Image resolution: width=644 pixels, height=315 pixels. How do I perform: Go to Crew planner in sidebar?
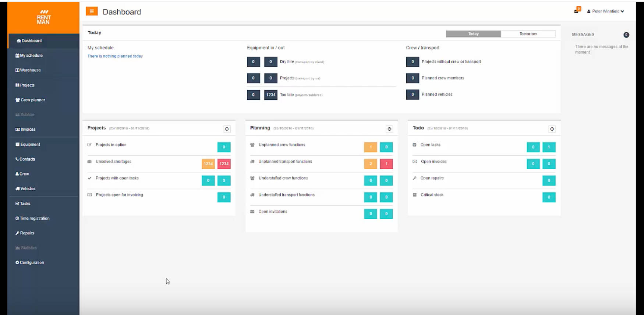[32, 100]
